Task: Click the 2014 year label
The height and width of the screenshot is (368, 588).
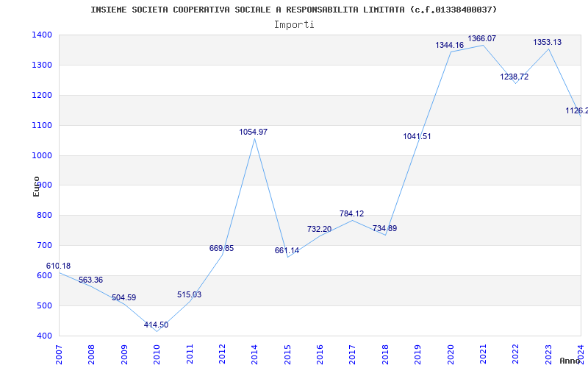Action: click(254, 354)
